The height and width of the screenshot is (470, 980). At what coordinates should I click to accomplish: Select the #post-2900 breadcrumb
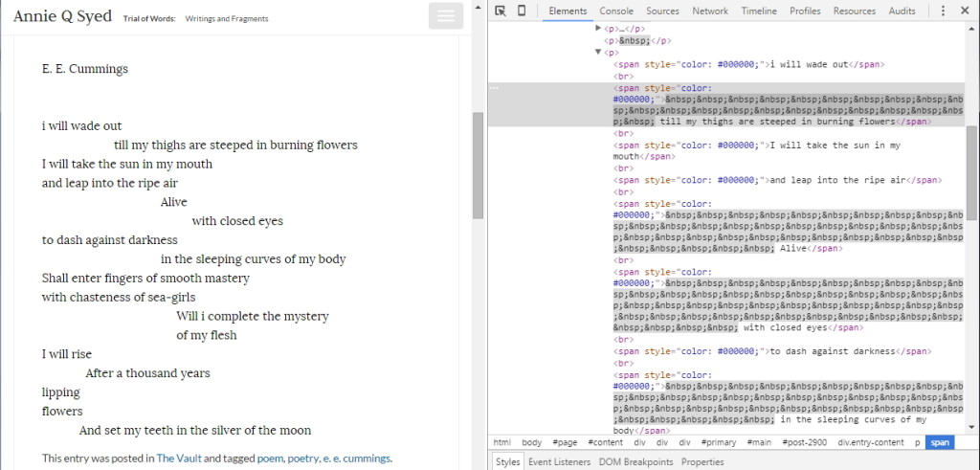[x=804, y=442]
